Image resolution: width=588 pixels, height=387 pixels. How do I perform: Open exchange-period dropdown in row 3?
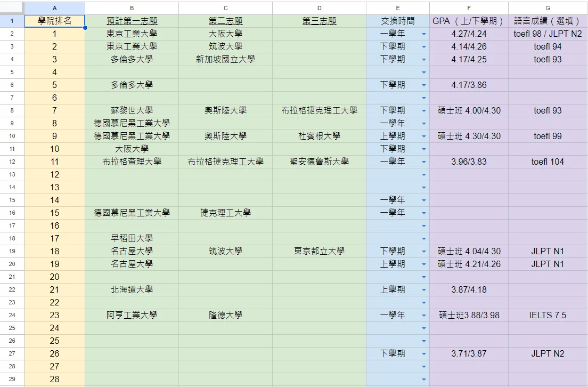point(424,46)
